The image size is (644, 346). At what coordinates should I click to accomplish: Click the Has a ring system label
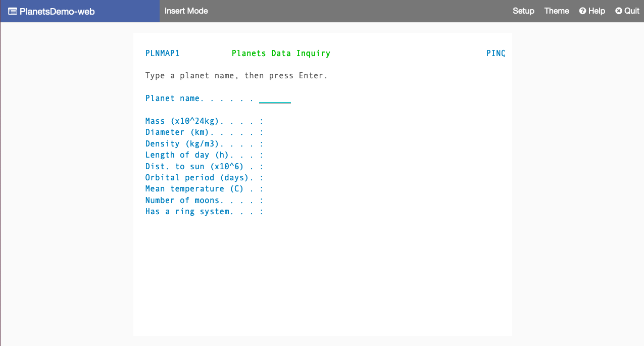[x=188, y=211]
